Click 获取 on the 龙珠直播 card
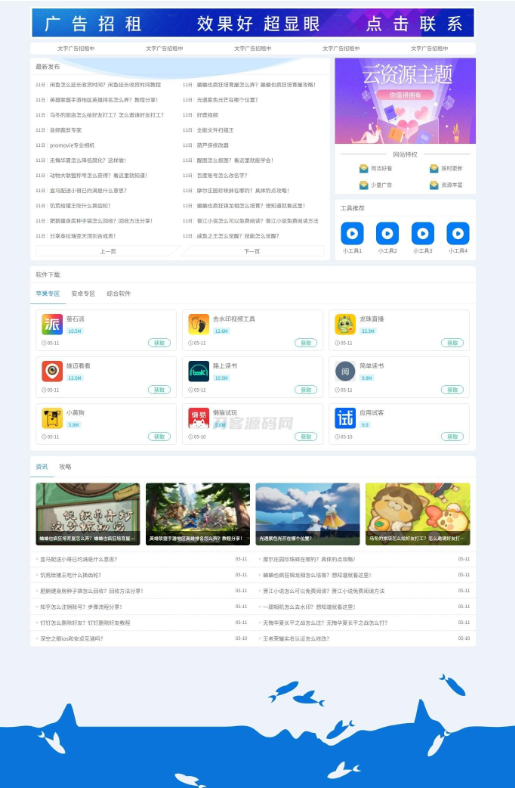Viewport: 515px width, 788px height. click(x=452, y=343)
